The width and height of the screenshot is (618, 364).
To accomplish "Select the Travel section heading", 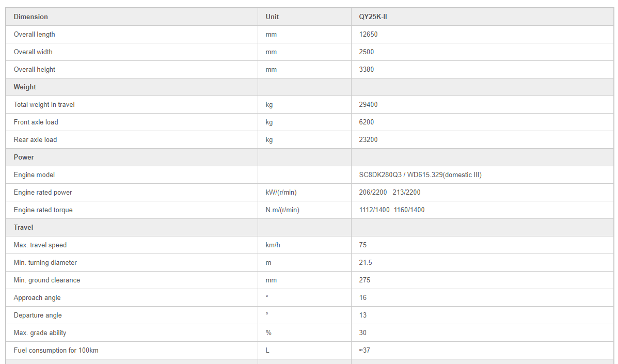I will point(23,227).
